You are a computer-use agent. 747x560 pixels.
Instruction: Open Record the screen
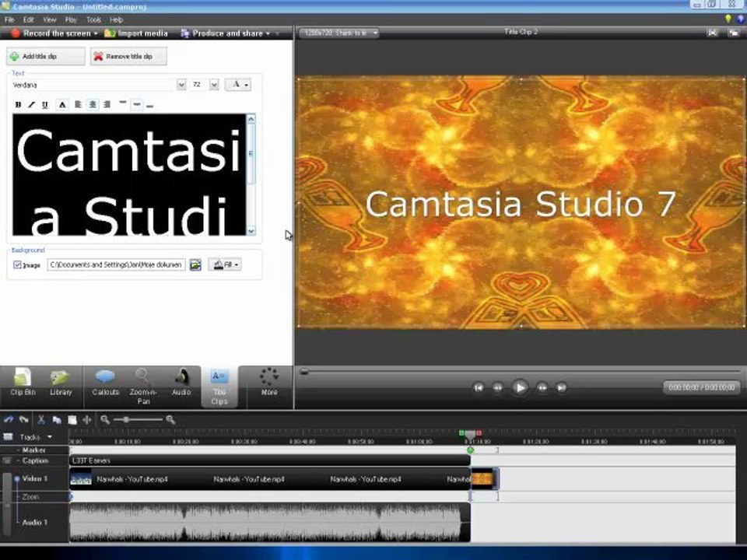pos(51,33)
